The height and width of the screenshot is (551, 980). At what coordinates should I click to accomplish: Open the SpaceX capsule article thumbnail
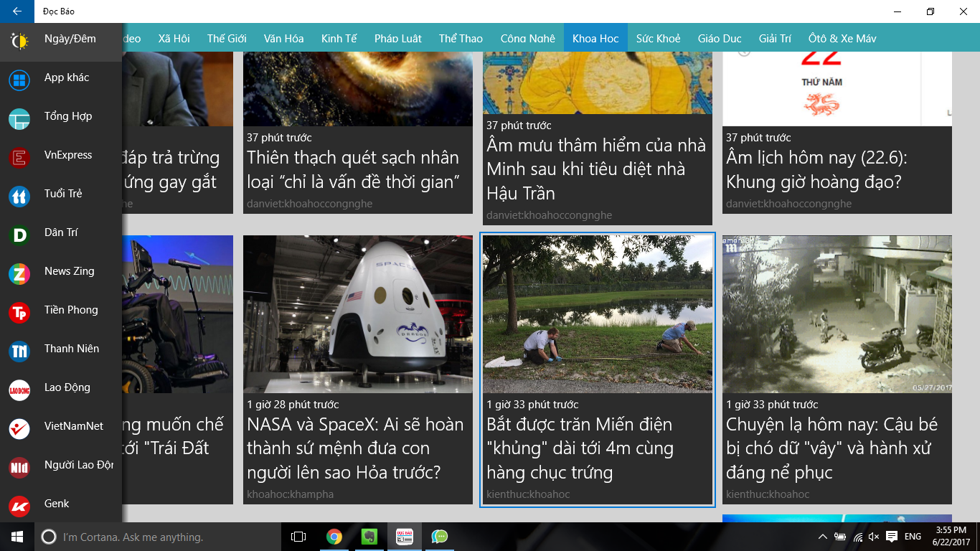[x=357, y=314]
